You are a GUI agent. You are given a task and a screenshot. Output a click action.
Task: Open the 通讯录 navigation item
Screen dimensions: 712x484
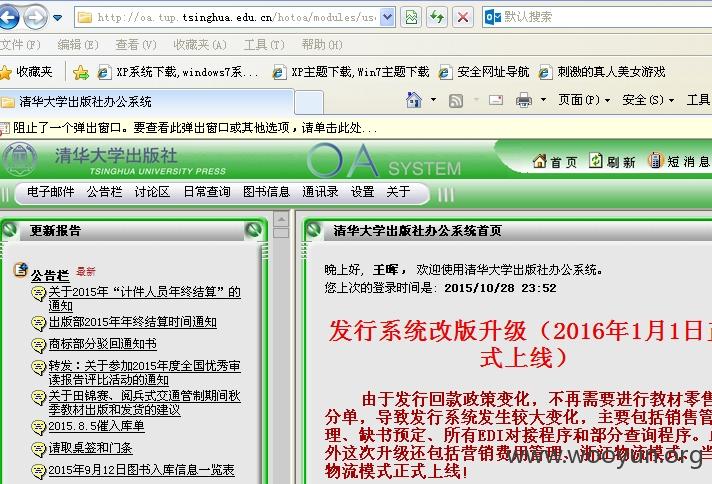pyautogui.click(x=320, y=192)
